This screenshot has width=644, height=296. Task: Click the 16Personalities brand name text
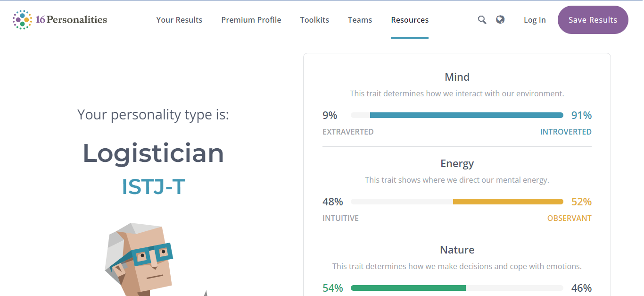(71, 20)
